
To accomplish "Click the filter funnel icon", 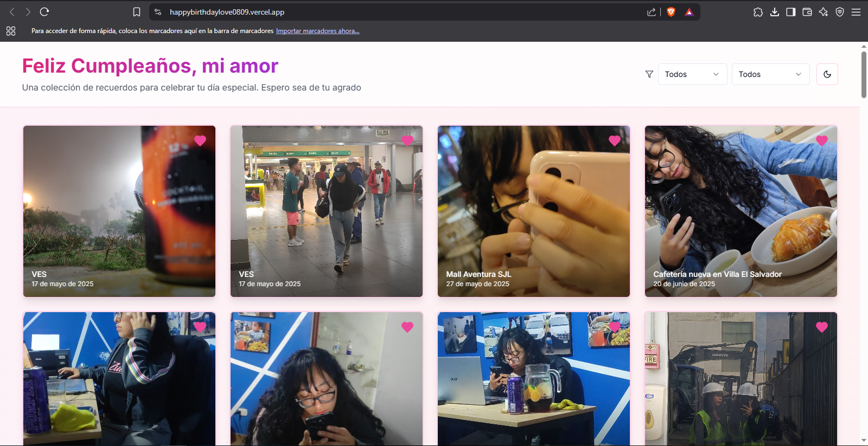I will pyautogui.click(x=649, y=74).
